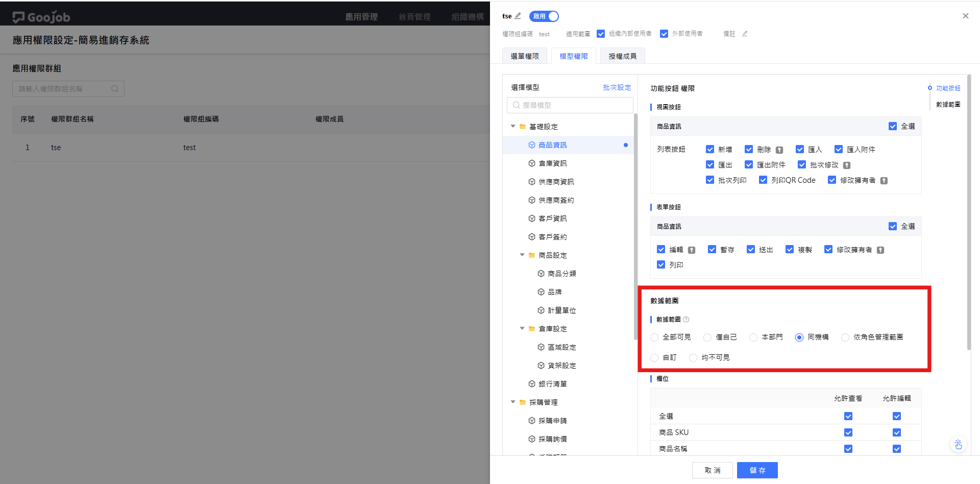Select the 全部可見 radio option
This screenshot has width=980, height=484.
click(654, 337)
